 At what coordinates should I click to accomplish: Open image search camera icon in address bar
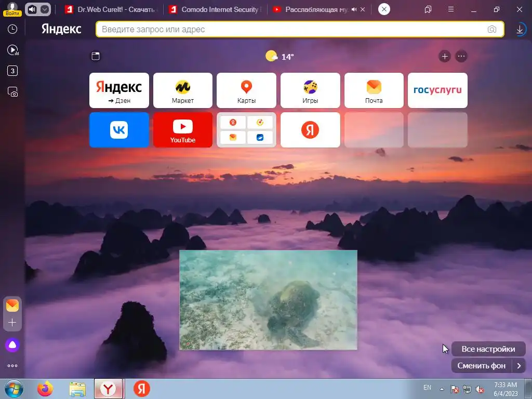[492, 29]
